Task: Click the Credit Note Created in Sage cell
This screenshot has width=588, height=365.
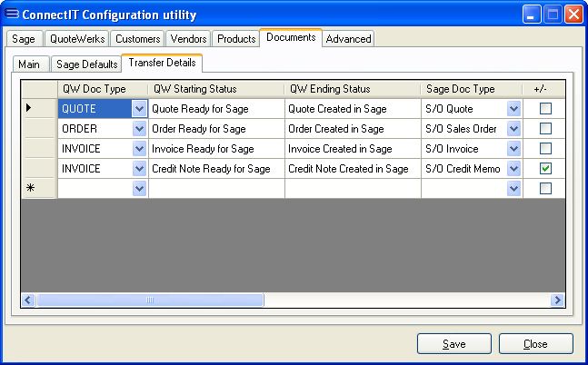Action: point(353,169)
